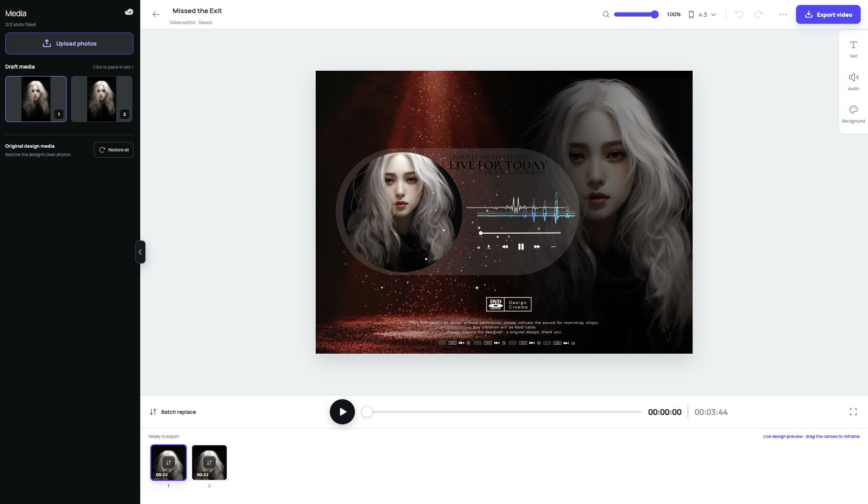
Task: Undo the last edit
Action: 739,15
